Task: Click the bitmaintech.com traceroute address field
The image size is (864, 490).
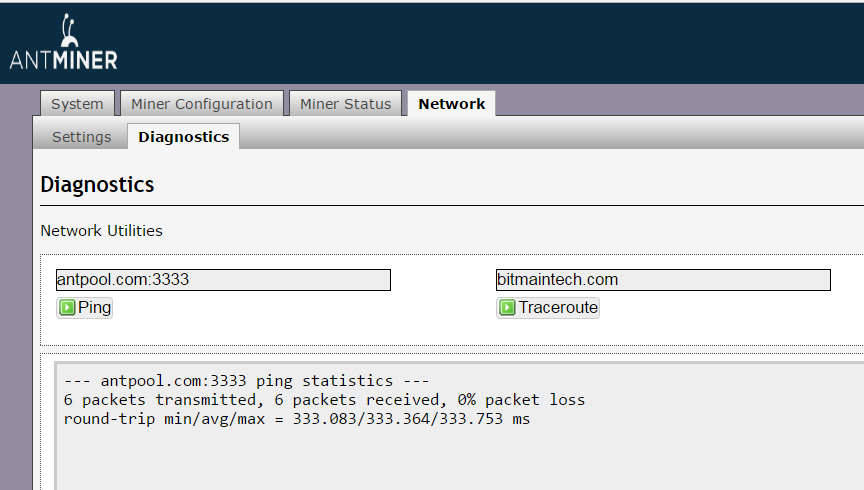Action: point(663,280)
